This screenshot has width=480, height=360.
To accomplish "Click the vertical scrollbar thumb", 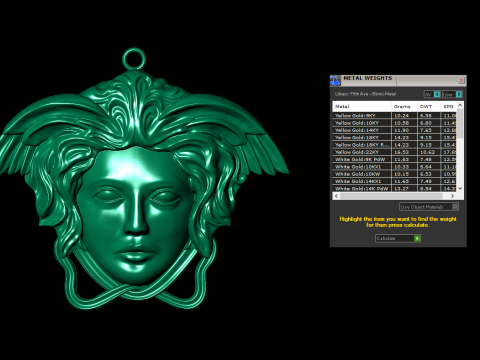I will (x=460, y=123).
